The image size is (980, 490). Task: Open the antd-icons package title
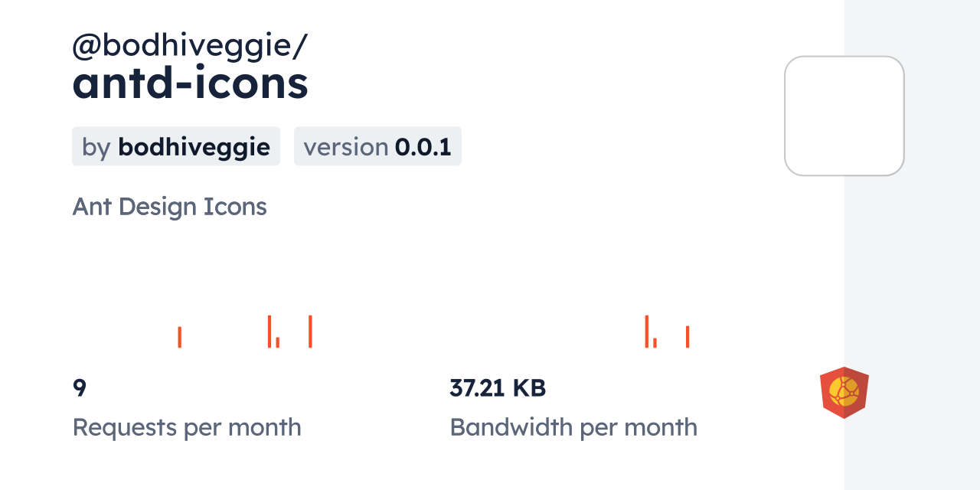[x=190, y=83]
